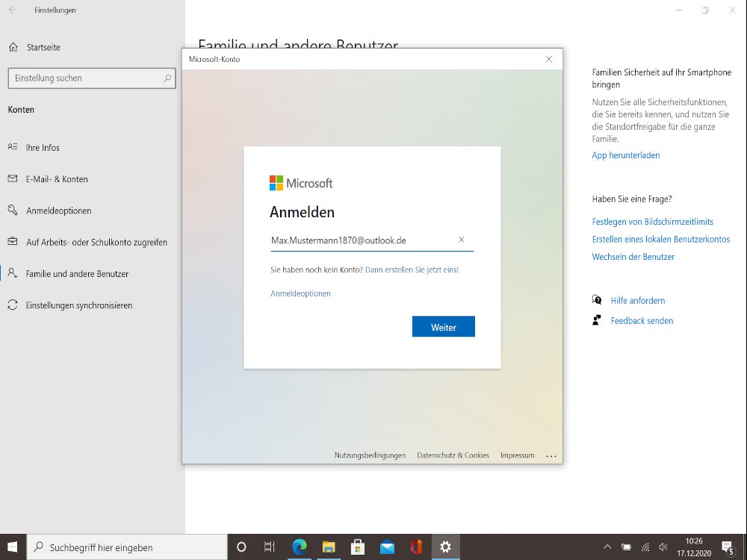
Task: Expand hidden system tray icons chevron
Action: (x=607, y=547)
